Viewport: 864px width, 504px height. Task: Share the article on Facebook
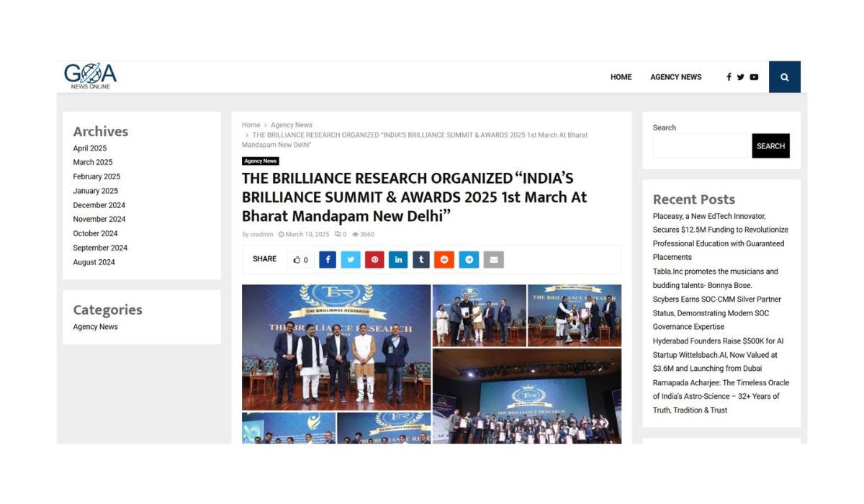[328, 260]
